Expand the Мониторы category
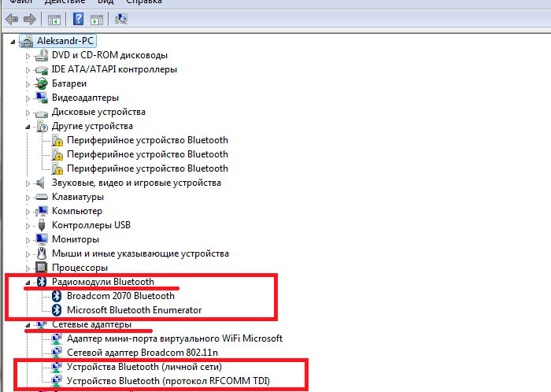Viewport: 551px width, 392px height. click(x=28, y=240)
